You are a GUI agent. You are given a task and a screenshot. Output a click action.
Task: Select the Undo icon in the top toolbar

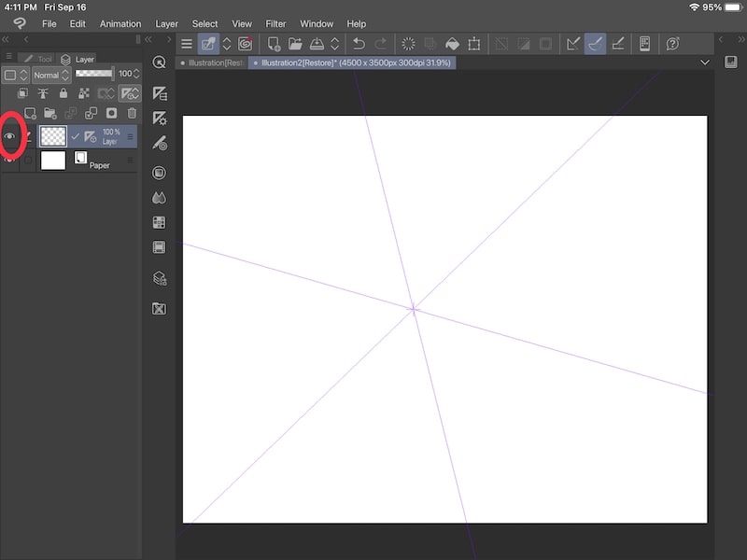(358, 43)
